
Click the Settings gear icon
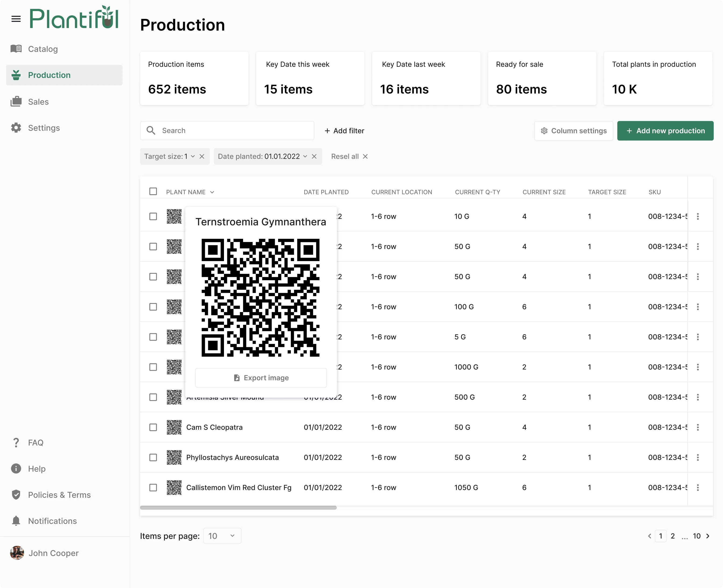click(x=16, y=128)
